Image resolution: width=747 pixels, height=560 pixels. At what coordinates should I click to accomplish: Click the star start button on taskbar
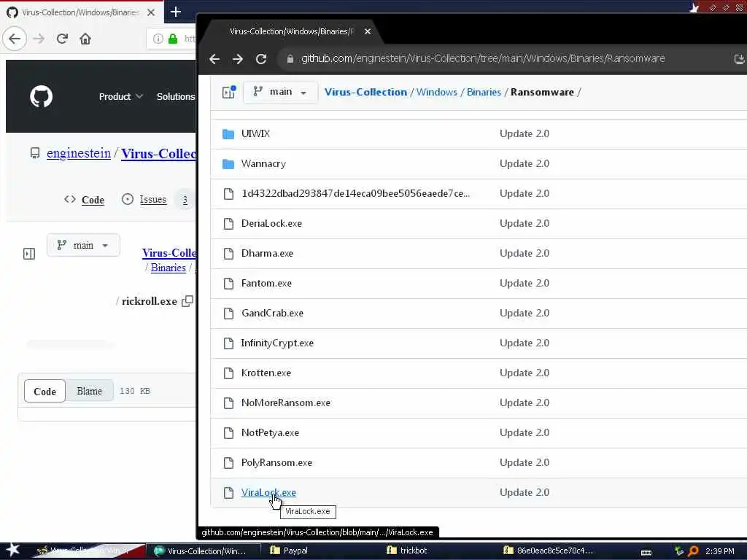coord(12,551)
